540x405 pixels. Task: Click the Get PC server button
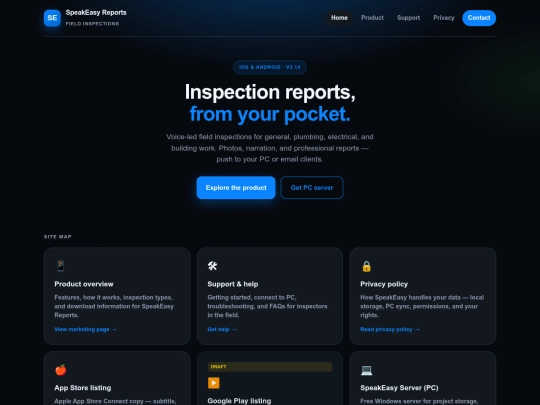pyautogui.click(x=312, y=188)
